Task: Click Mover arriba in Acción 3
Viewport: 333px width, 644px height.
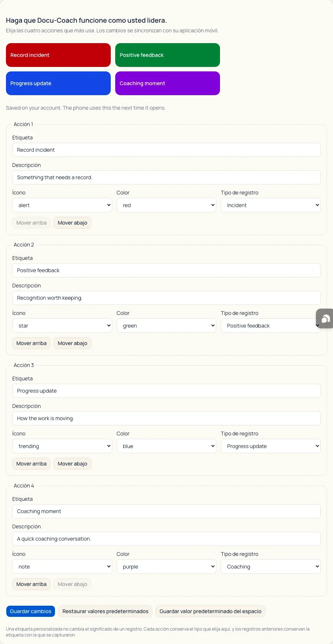Action: [x=31, y=464]
